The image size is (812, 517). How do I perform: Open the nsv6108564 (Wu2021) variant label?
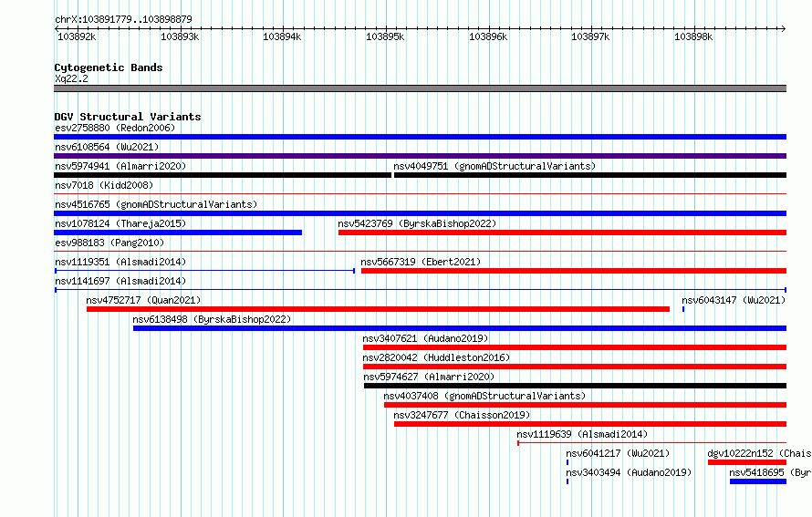(x=107, y=147)
